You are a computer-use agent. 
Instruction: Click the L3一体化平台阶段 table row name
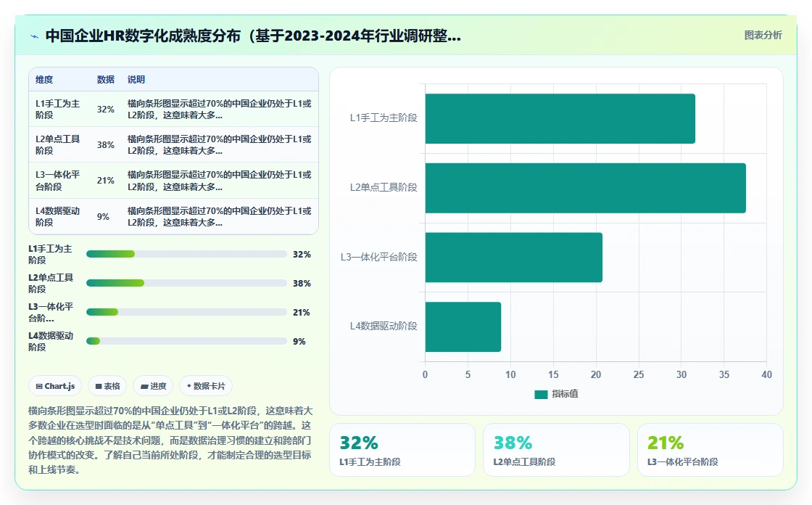57,181
